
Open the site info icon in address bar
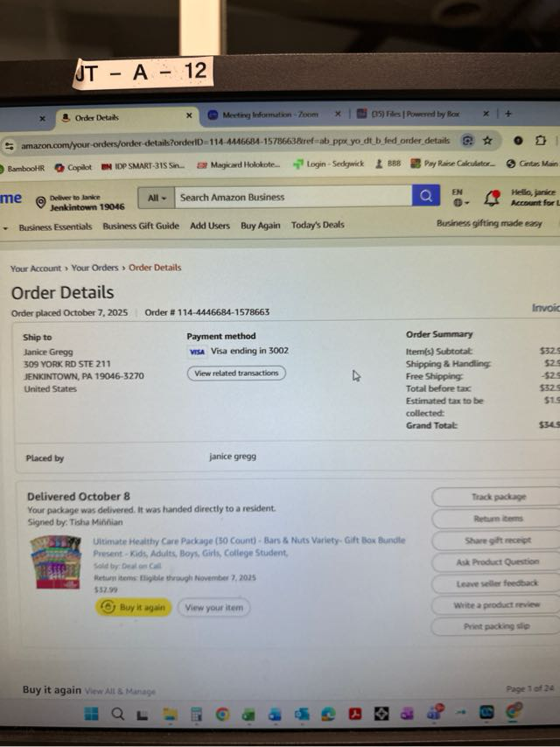point(9,146)
